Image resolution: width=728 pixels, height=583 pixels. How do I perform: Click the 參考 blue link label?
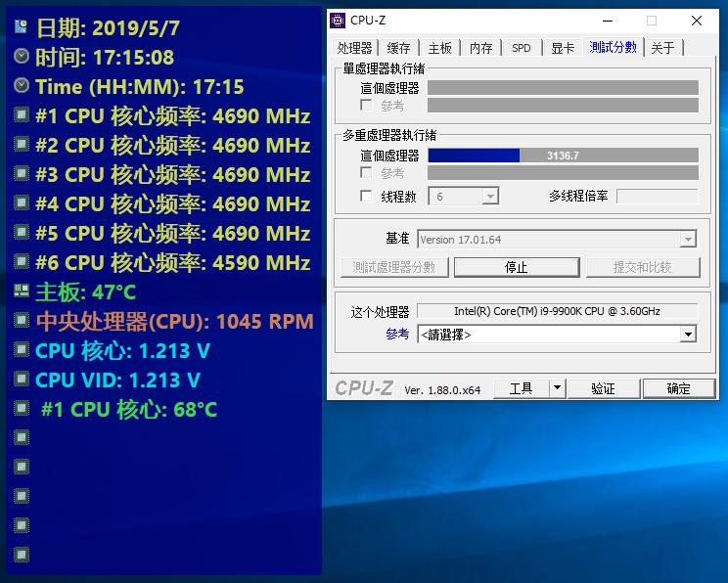pyautogui.click(x=397, y=334)
